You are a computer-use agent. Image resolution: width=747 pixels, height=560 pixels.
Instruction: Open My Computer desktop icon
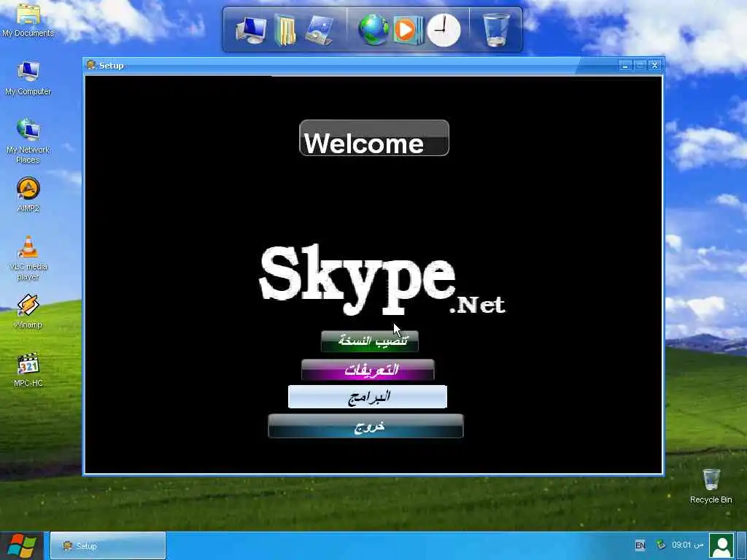28,78
